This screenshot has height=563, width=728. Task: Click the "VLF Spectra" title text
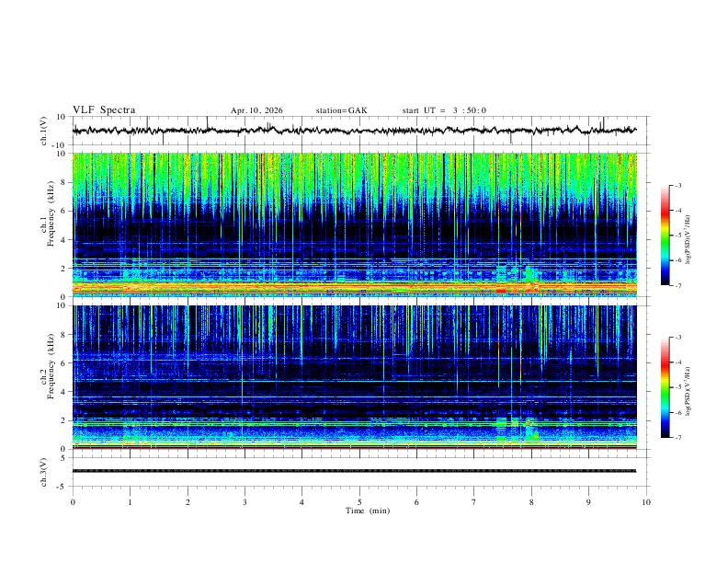click(104, 110)
